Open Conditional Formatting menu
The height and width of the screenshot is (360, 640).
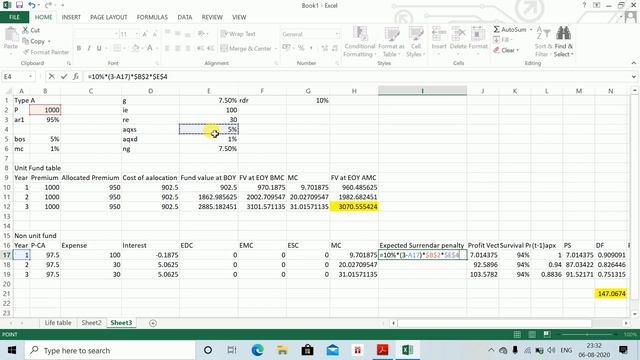click(359, 42)
